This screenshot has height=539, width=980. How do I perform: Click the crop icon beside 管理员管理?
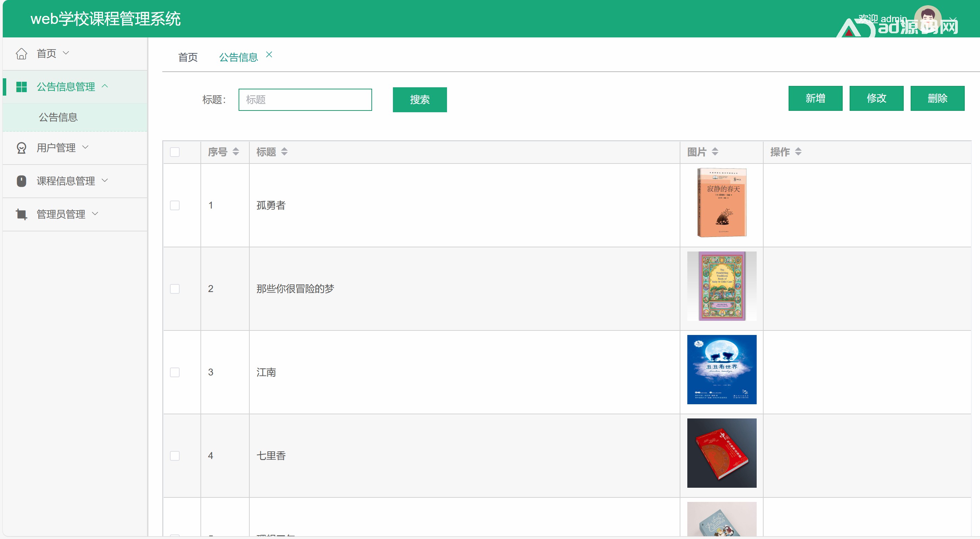(21, 214)
